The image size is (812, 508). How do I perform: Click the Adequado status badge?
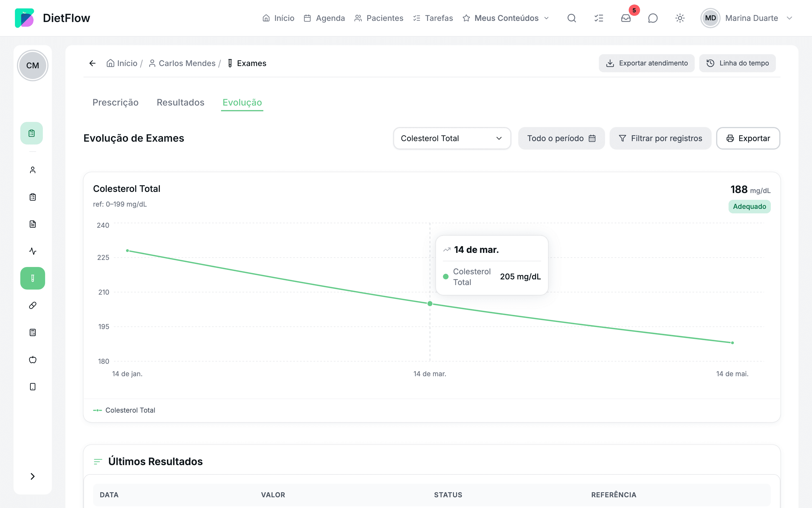750,206
